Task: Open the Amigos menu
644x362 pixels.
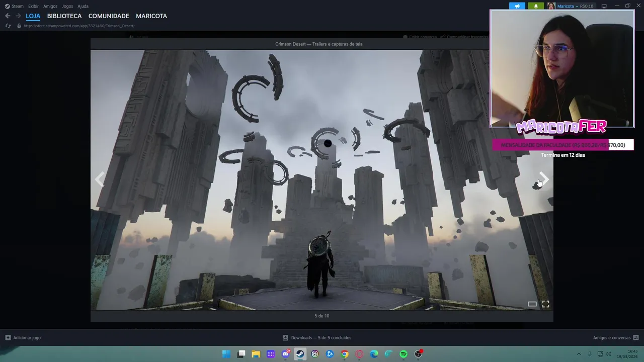Action: tap(50, 6)
